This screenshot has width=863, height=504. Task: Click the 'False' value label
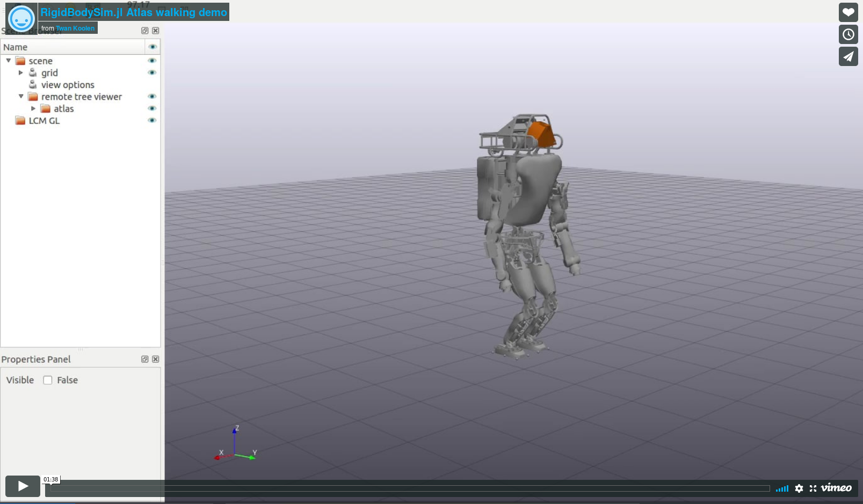pyautogui.click(x=68, y=380)
